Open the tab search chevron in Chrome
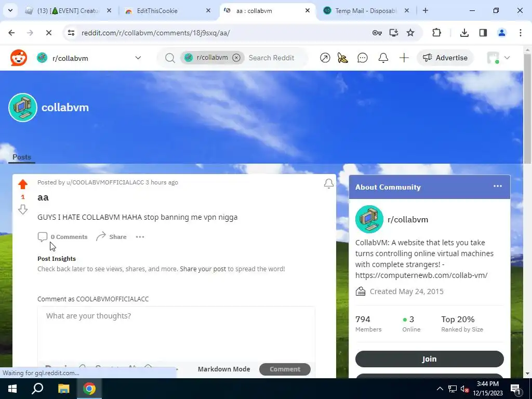The height and width of the screenshot is (399, 532). click(x=10, y=10)
